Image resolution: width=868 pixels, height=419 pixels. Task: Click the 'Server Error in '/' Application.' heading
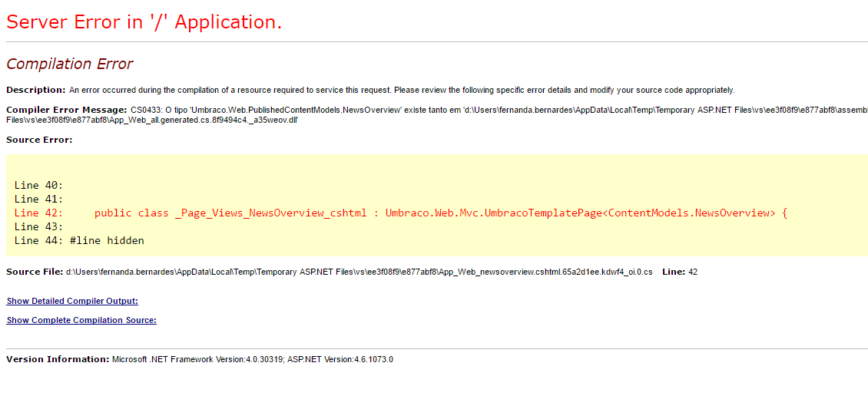[144, 21]
